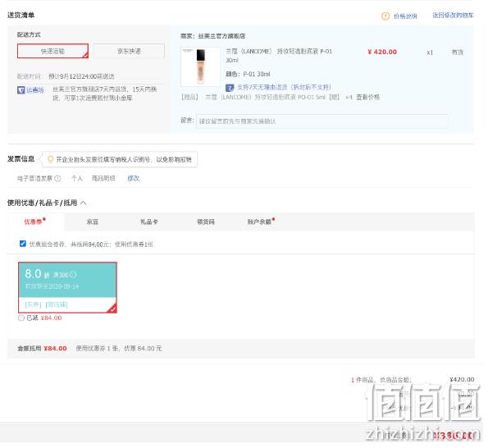Click the invoice 修改 link
This screenshot has width=488, height=448.
click(133, 178)
